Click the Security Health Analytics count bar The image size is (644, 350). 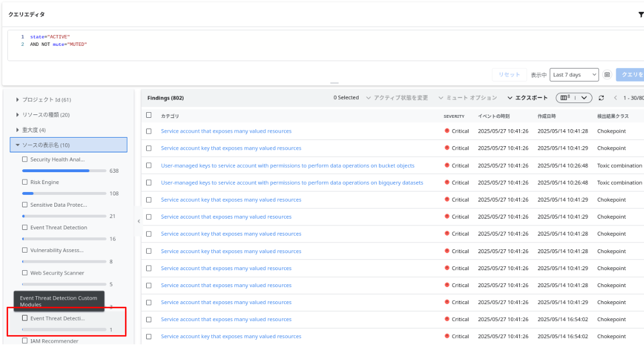coord(64,170)
